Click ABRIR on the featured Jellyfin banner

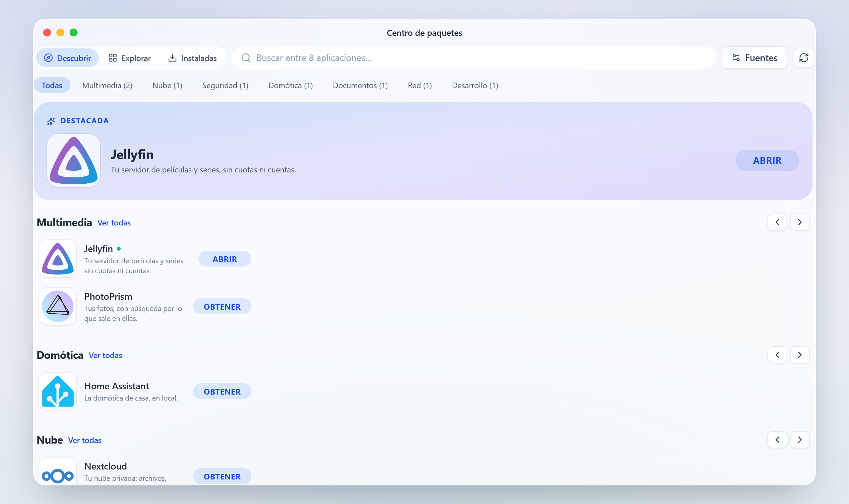point(767,160)
